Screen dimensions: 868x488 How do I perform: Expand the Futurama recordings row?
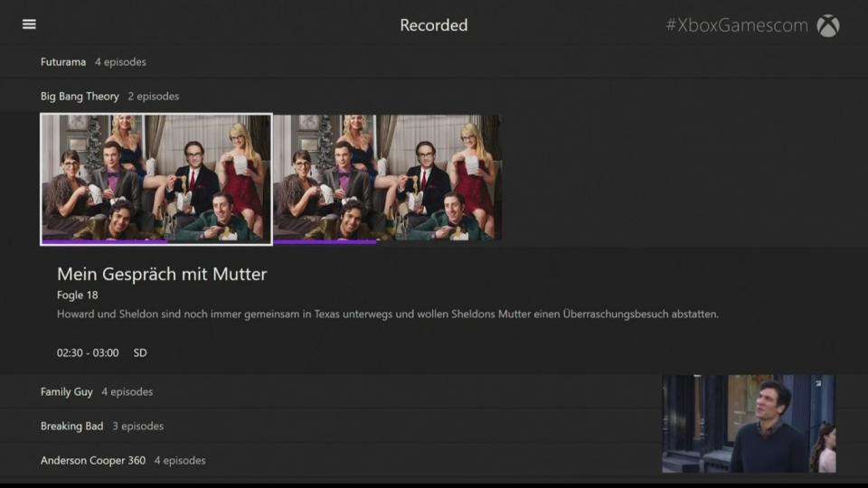(x=434, y=62)
